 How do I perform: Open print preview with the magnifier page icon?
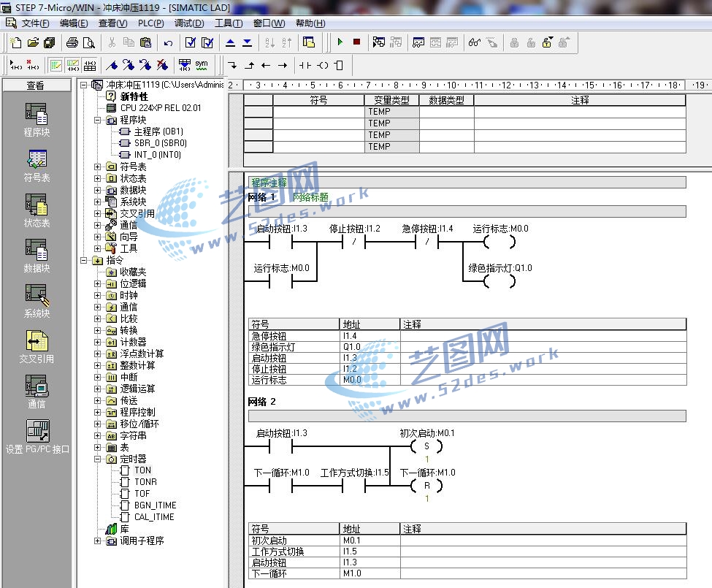89,42
